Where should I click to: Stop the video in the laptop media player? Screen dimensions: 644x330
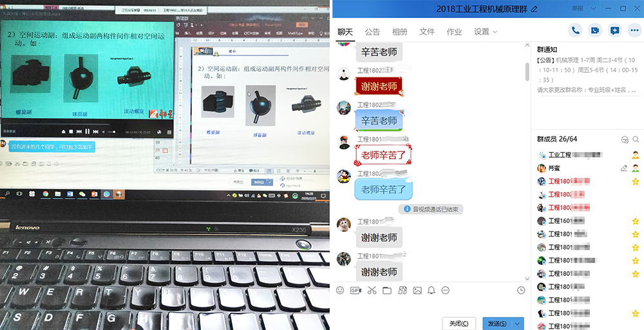(71, 132)
